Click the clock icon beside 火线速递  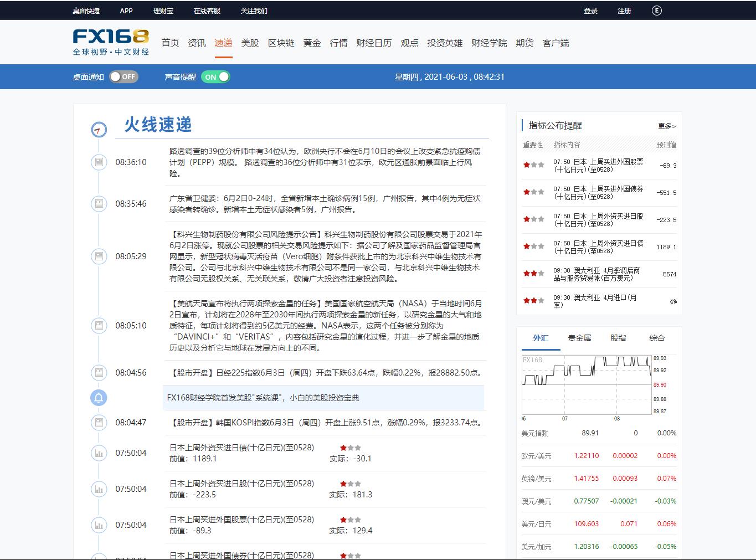pyautogui.click(x=99, y=130)
